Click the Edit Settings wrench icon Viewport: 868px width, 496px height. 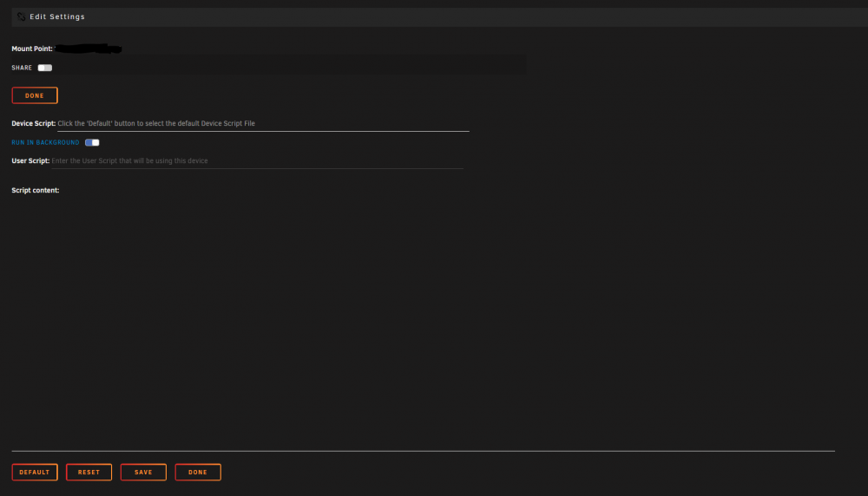21,16
